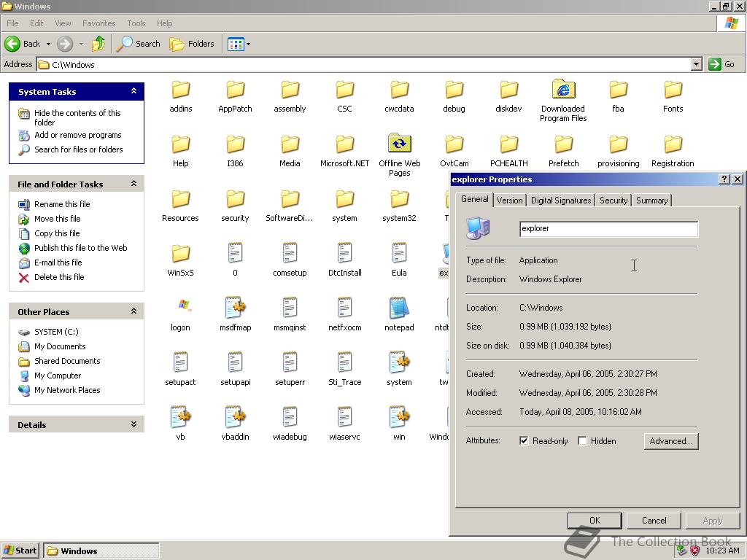
Task: Collapse the System Tasks panel
Action: [134, 91]
